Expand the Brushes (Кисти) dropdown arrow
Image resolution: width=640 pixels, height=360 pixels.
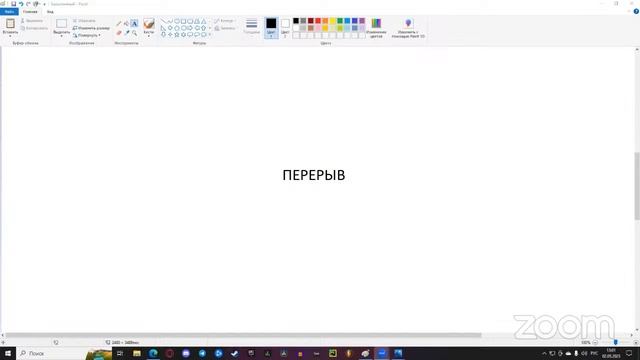click(149, 36)
